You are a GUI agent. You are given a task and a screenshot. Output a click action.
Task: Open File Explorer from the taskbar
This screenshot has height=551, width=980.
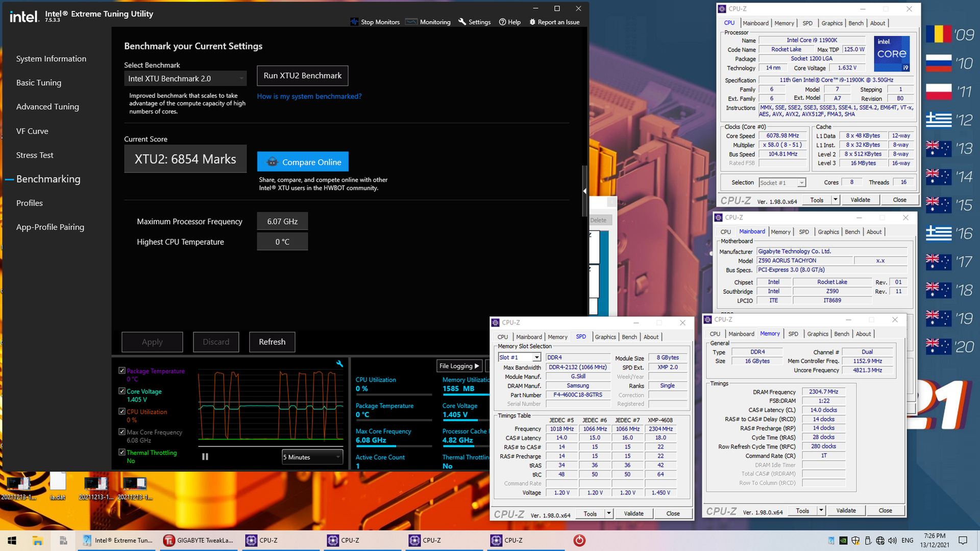pyautogui.click(x=37, y=540)
